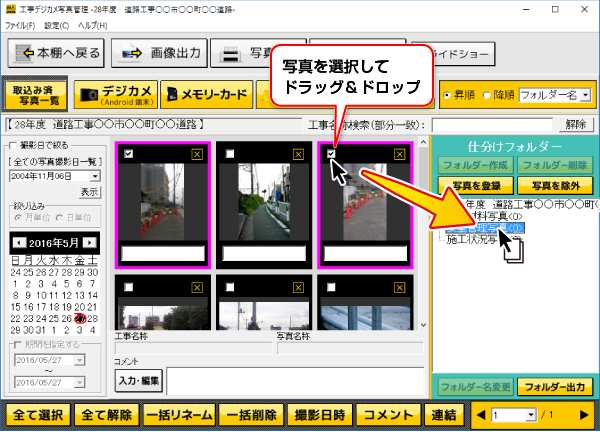Remove fourth photo with X icon
The width and height of the screenshot is (600, 432).
(197, 287)
